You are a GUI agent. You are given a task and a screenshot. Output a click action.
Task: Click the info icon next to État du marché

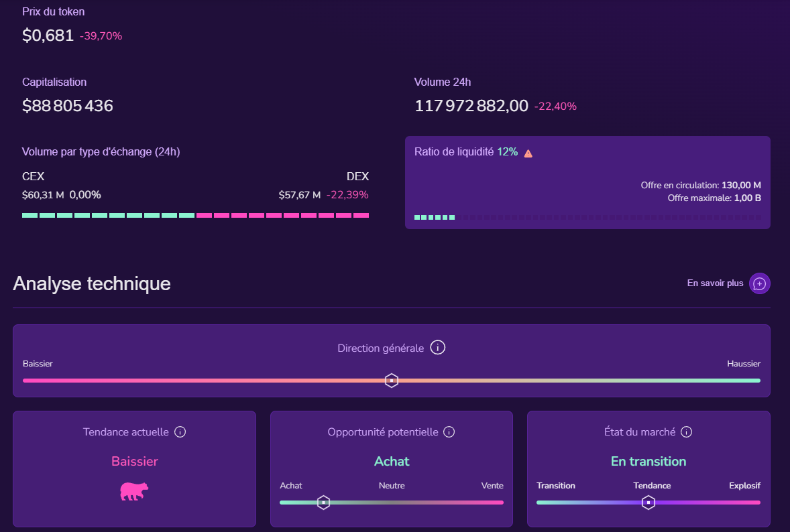[x=686, y=432]
